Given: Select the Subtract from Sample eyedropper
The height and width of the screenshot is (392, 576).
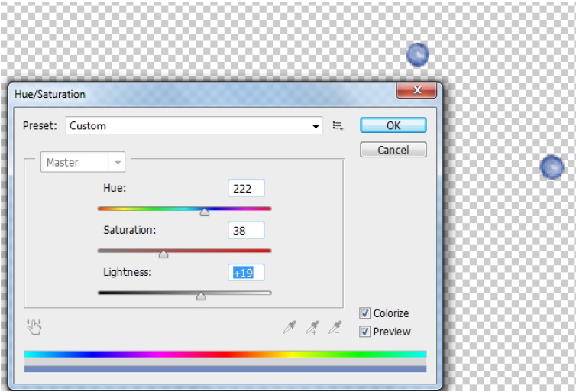Looking at the screenshot, I should point(335,328).
